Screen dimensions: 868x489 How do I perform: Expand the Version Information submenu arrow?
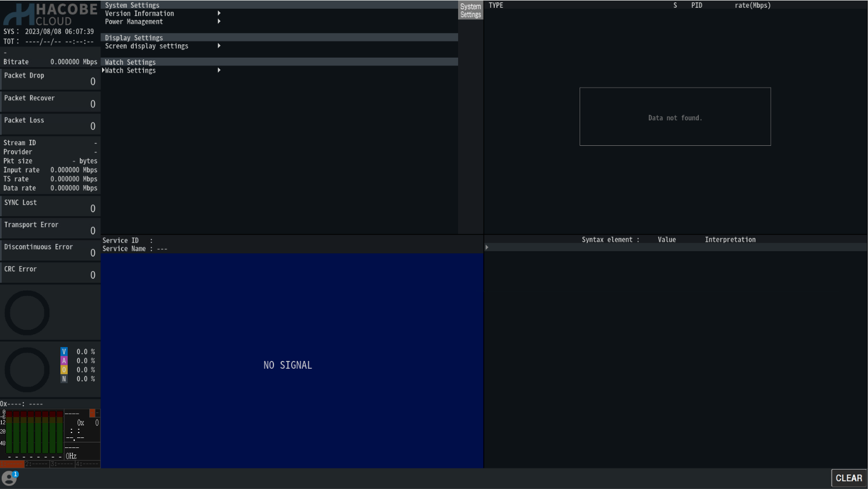219,13
